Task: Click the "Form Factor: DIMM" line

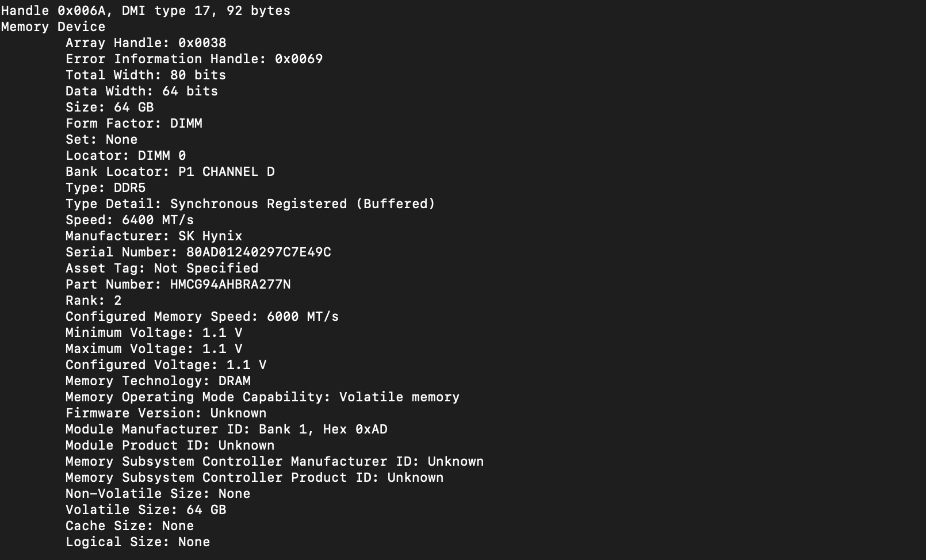Action: (x=133, y=124)
